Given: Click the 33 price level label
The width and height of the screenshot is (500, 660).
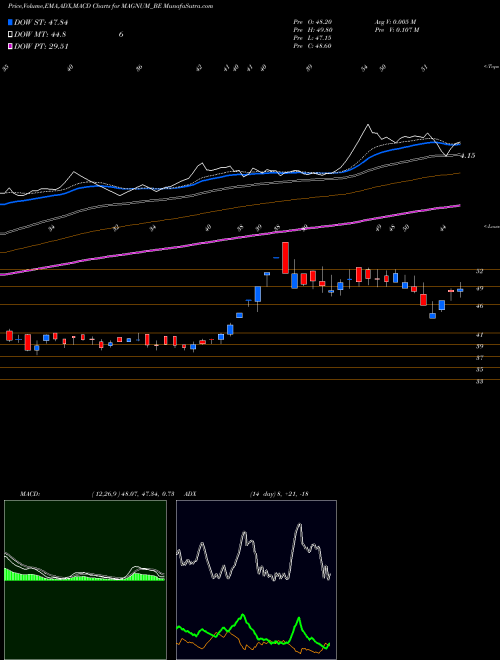Looking at the screenshot, I should point(479,382).
